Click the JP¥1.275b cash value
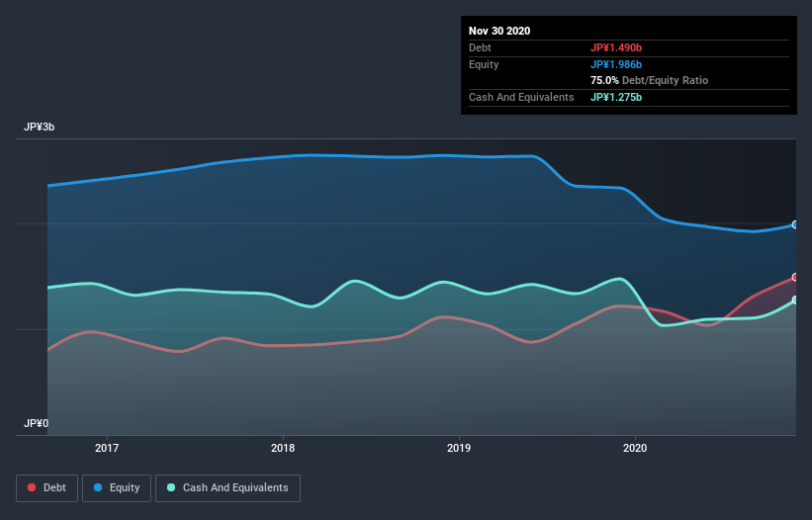The height and width of the screenshot is (520, 812). (x=616, y=97)
